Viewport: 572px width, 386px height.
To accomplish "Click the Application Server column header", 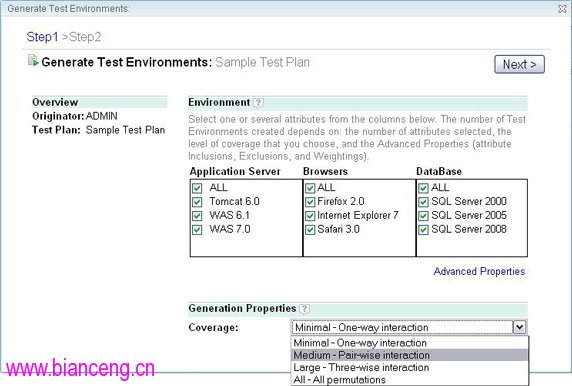I will [235, 171].
